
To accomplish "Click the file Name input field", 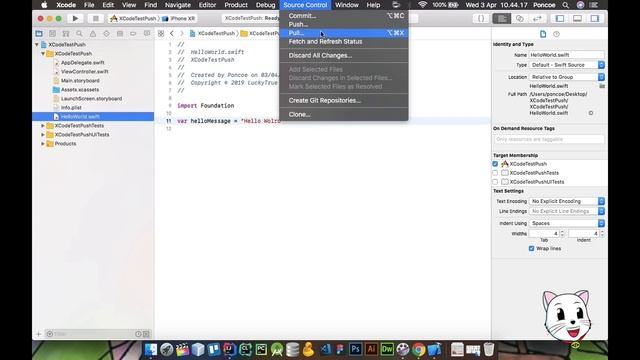I will (567, 55).
